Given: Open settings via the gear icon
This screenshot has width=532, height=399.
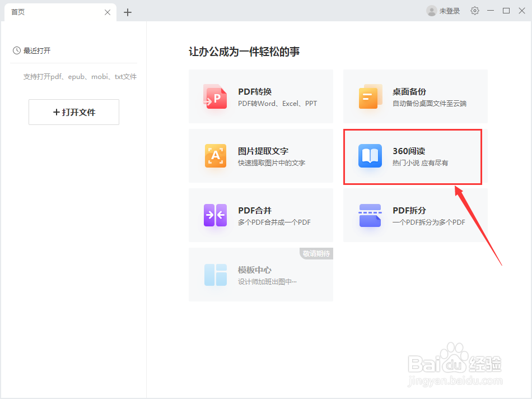Looking at the screenshot, I should (475, 11).
